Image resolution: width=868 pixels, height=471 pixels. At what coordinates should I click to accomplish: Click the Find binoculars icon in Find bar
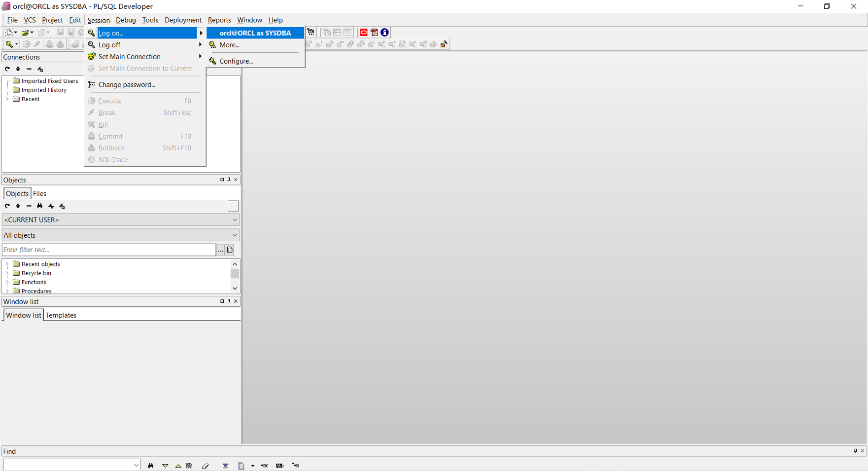151,466
